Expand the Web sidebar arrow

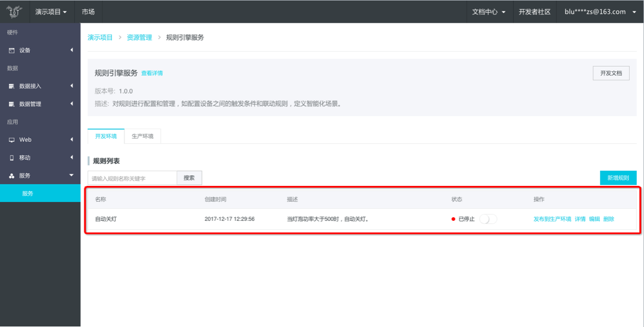[71, 140]
